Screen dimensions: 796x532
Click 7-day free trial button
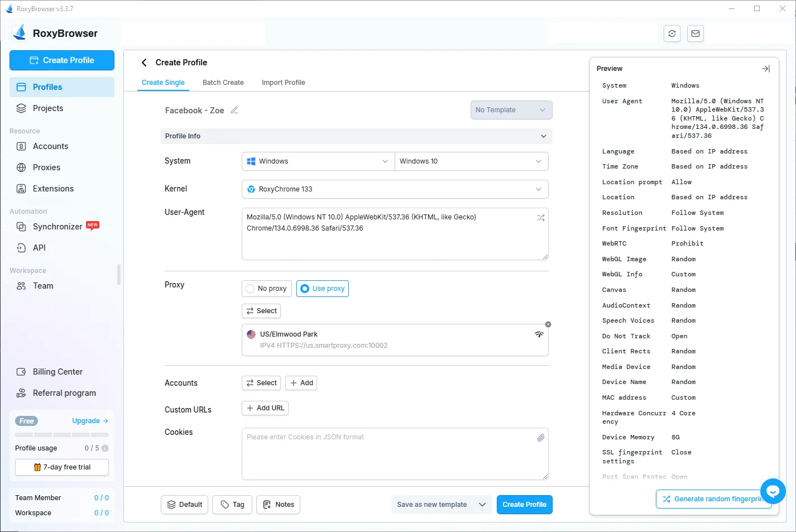(62, 467)
